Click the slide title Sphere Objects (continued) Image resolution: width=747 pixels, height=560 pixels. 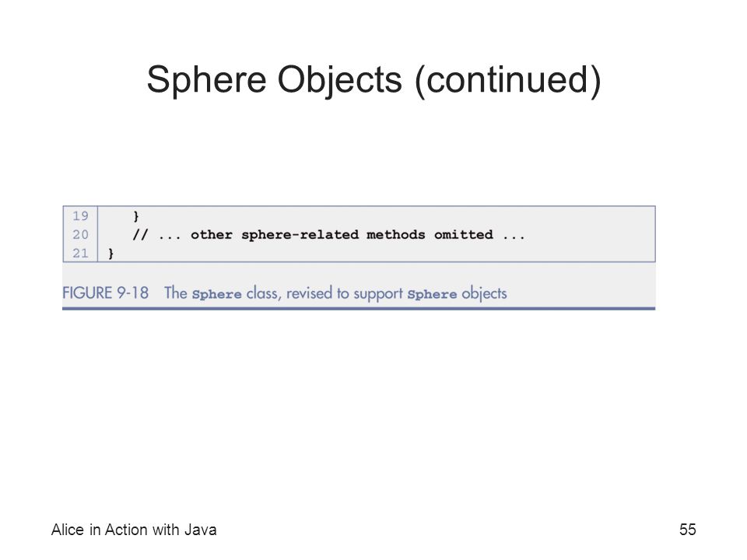click(374, 80)
